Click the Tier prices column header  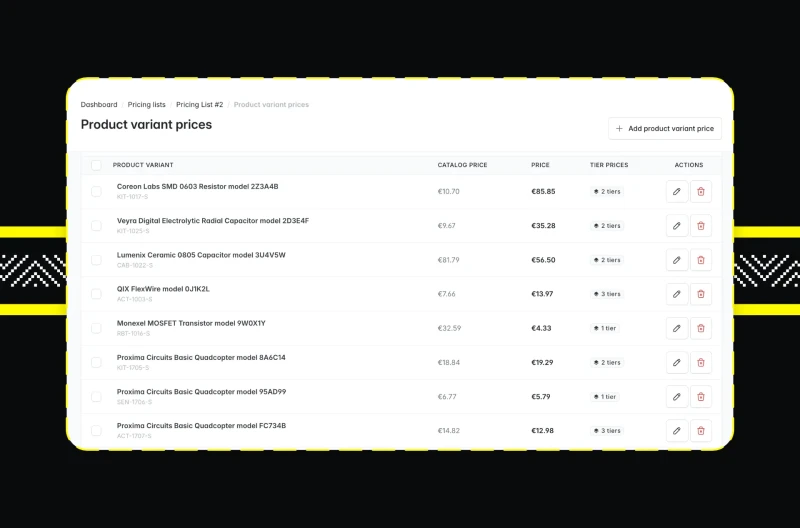(x=609, y=165)
